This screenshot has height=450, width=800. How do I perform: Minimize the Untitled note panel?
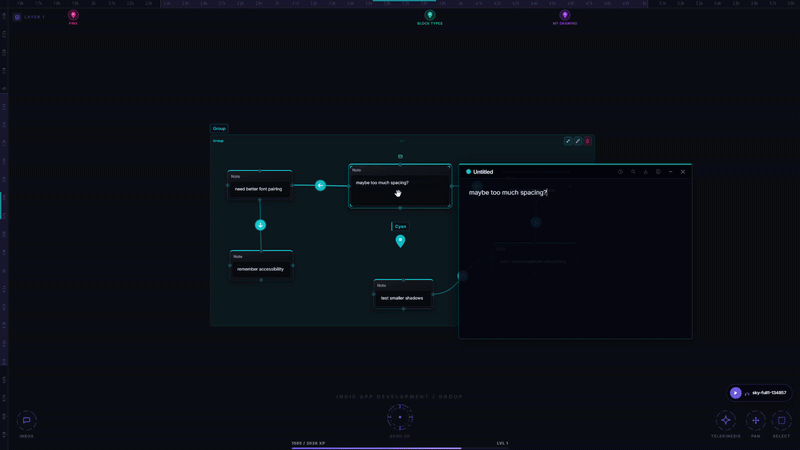670,172
